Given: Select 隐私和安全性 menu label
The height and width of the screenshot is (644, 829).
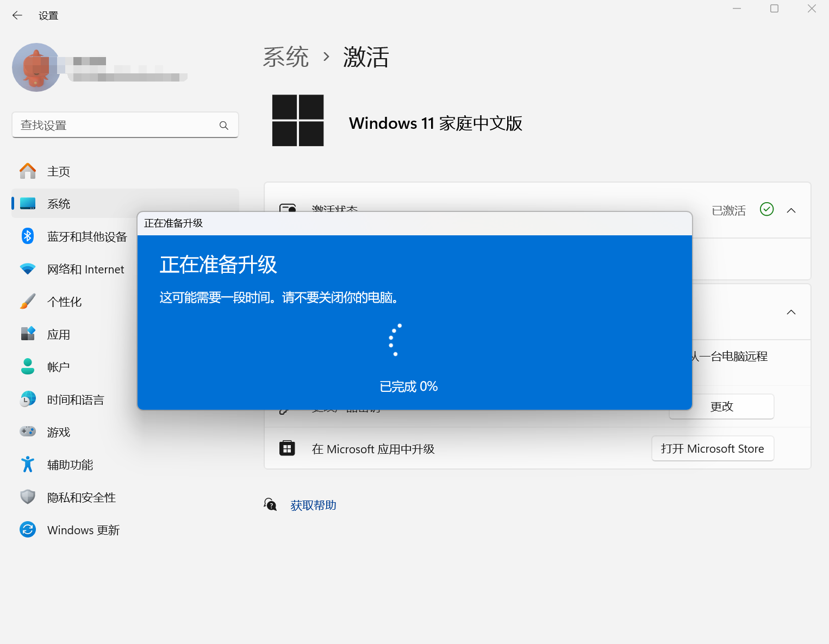Looking at the screenshot, I should point(82,498).
